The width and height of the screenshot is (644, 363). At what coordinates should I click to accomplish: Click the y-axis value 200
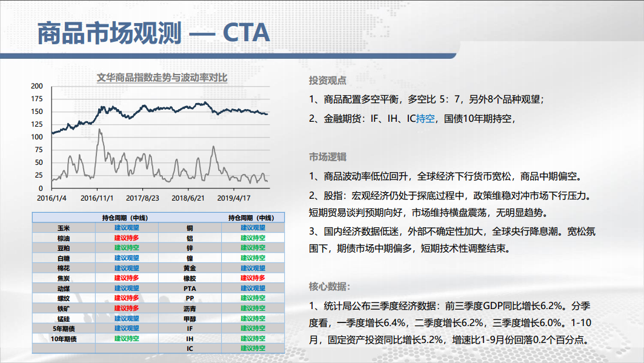(37, 86)
